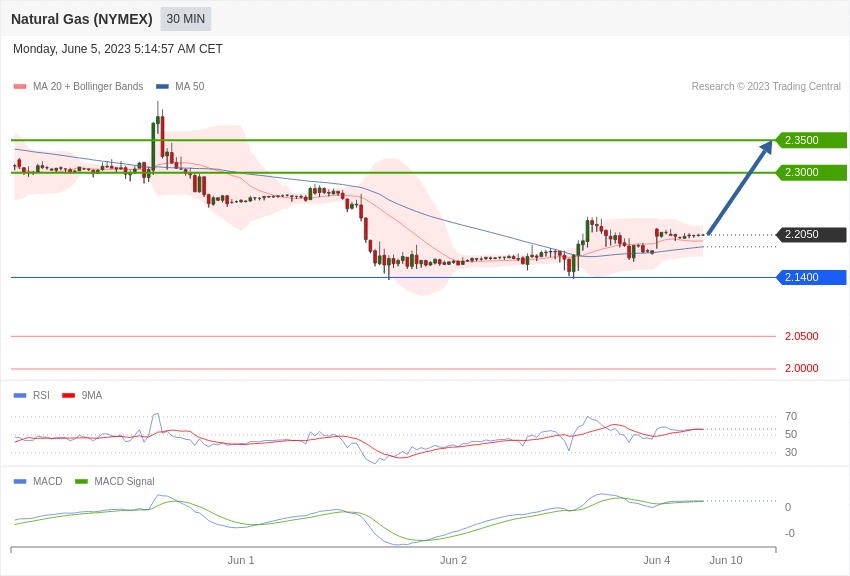Click the 9MA red legend swatch
The width and height of the screenshot is (850, 576).
click(x=68, y=396)
